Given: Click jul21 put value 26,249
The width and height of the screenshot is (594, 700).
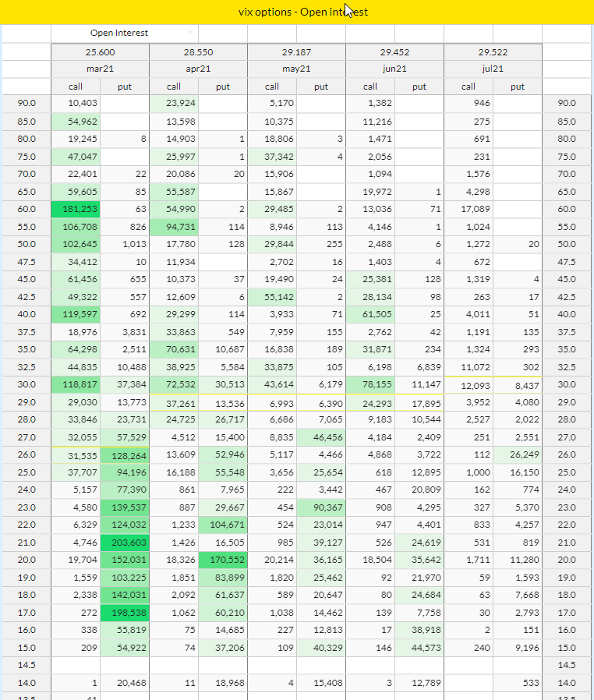Looking at the screenshot, I should (518, 455).
